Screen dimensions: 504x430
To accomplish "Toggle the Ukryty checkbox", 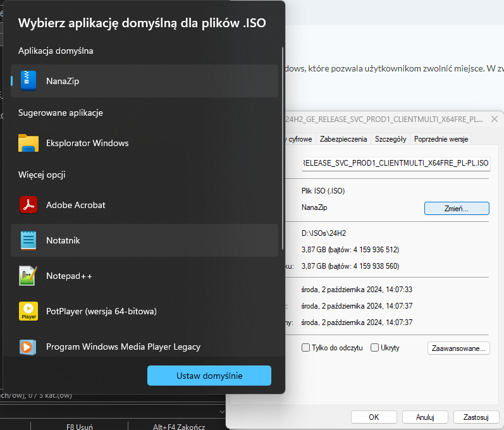I will point(375,348).
